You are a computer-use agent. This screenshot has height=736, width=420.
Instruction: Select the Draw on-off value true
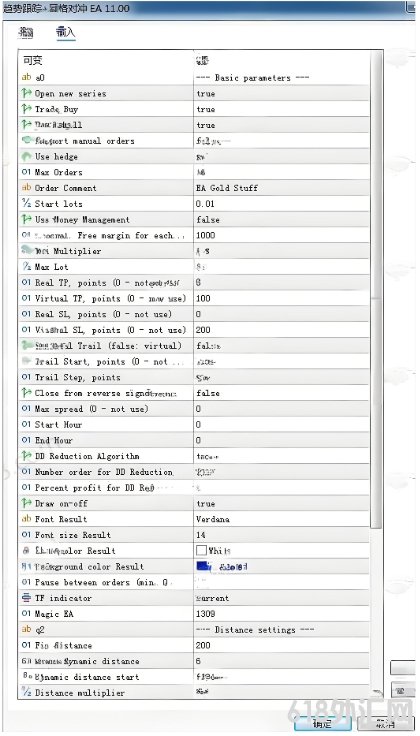click(x=206, y=503)
